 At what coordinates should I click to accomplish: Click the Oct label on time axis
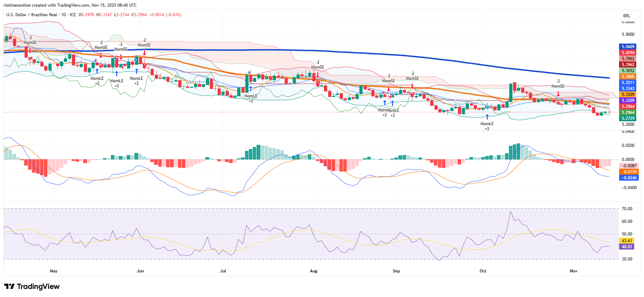(x=483, y=271)
